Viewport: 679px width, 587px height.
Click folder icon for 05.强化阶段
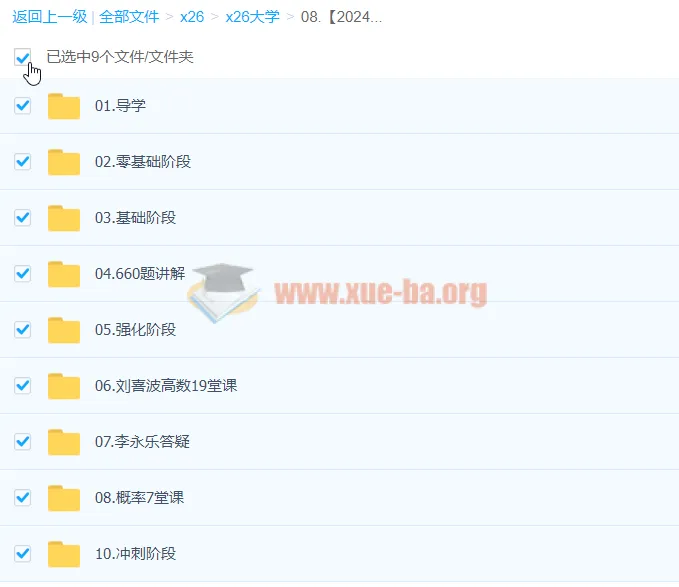[64, 330]
